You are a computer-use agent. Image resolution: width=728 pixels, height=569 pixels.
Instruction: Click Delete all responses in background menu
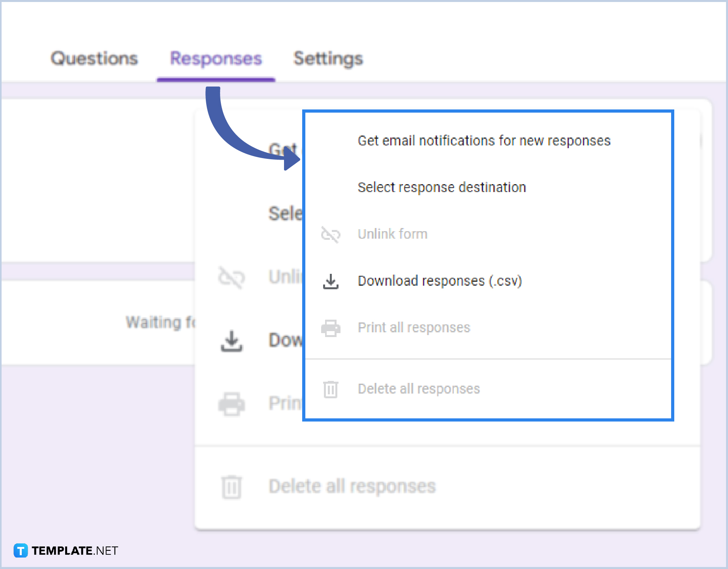point(352,486)
